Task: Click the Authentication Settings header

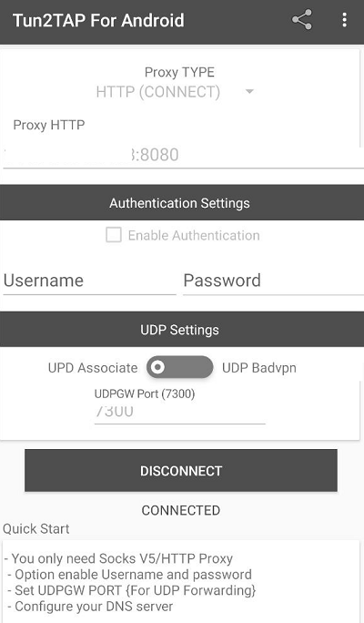Action: pos(182,202)
